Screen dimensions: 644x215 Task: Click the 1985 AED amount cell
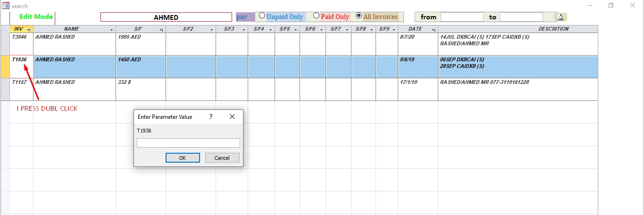pyautogui.click(x=141, y=44)
